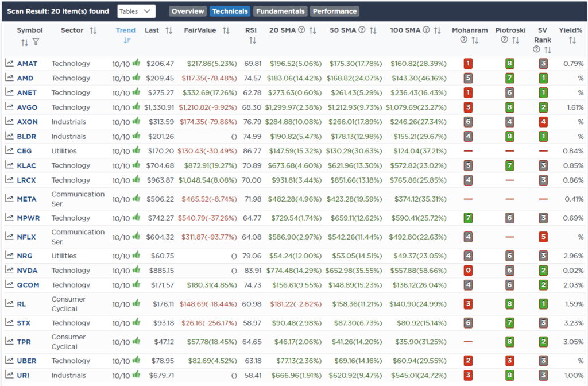Select the Technicals tab

click(x=230, y=11)
